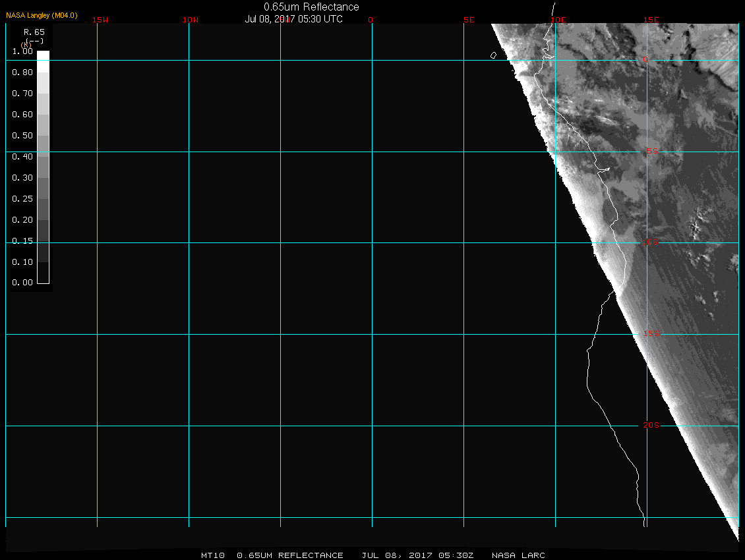Click the '5E' longitude label
This screenshot has height=560, width=745.
(469, 20)
